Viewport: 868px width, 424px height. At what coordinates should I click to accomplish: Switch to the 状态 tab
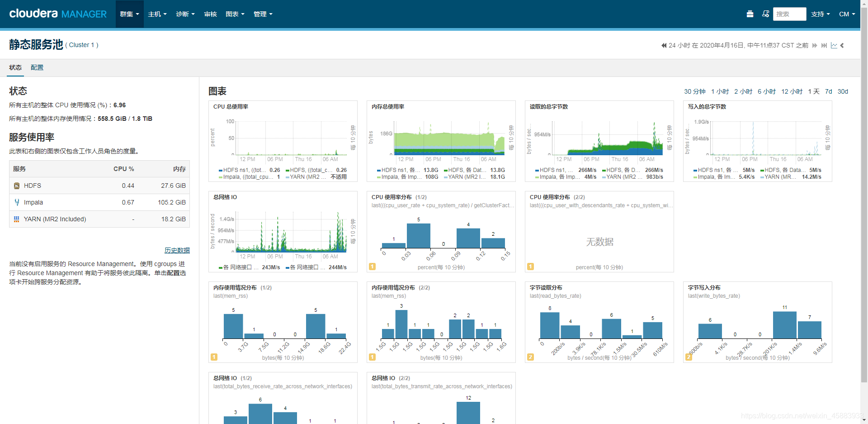pos(15,67)
